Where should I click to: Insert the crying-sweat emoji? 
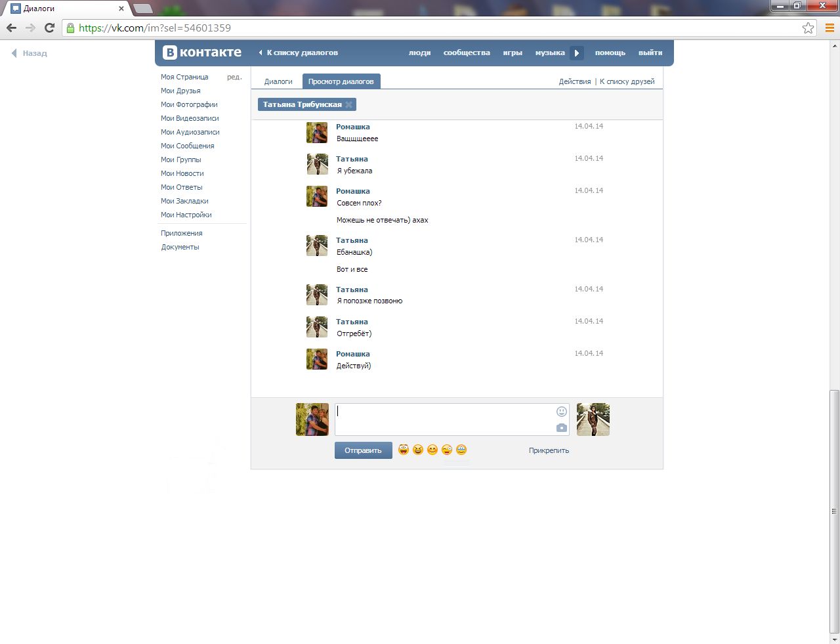coord(461,450)
